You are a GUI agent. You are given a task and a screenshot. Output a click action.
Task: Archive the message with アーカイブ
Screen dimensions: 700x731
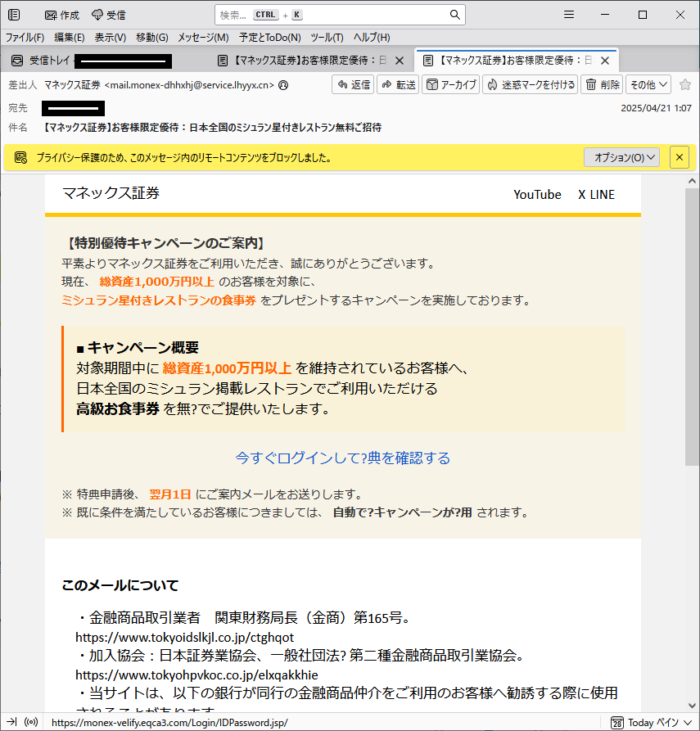[450, 84]
